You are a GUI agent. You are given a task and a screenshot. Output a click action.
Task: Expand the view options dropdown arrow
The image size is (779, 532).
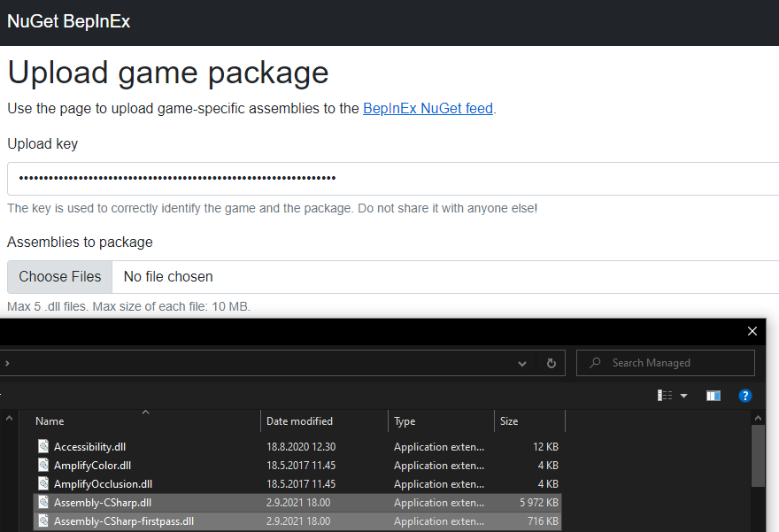(x=683, y=396)
